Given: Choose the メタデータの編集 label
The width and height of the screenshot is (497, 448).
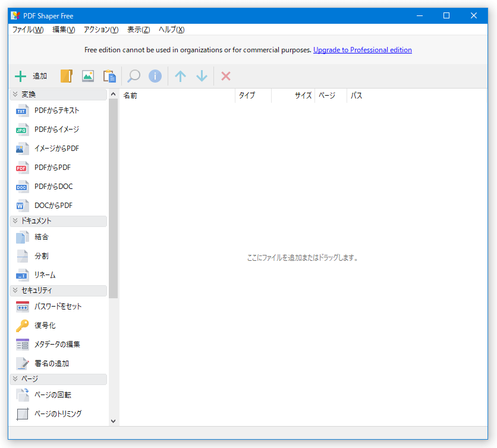Looking at the screenshot, I should 57,345.
